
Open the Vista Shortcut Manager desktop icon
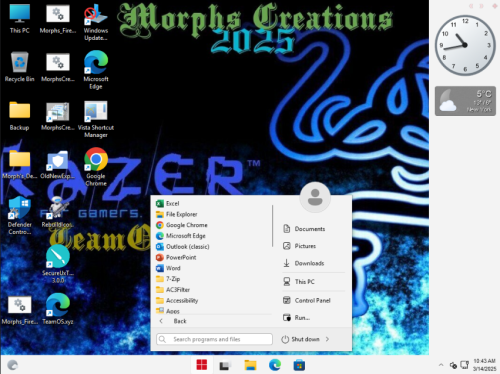[x=96, y=119]
